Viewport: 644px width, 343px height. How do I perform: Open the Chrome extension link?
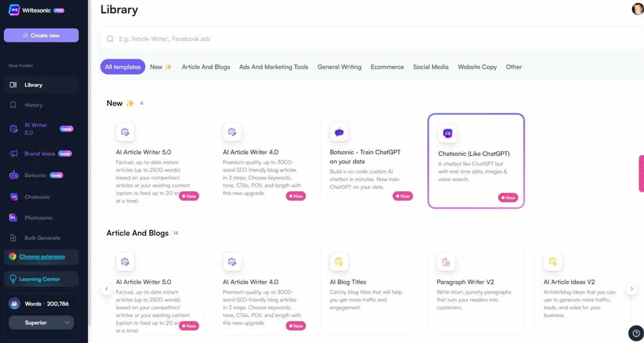[42, 257]
